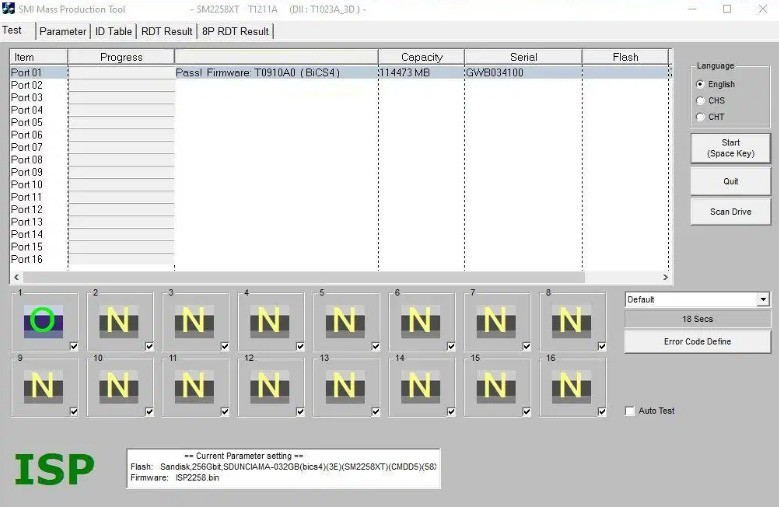The image size is (779, 507).
Task: Click the SMI Mass Production Tool title icon
Action: (8, 8)
